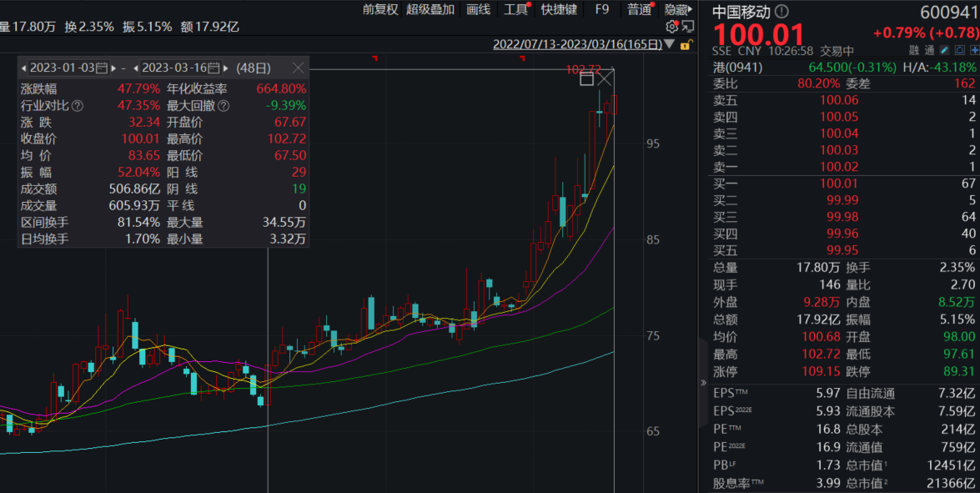Open chart settings gear icon
Image resolution: width=980 pixels, height=493 pixels.
click(x=672, y=26)
